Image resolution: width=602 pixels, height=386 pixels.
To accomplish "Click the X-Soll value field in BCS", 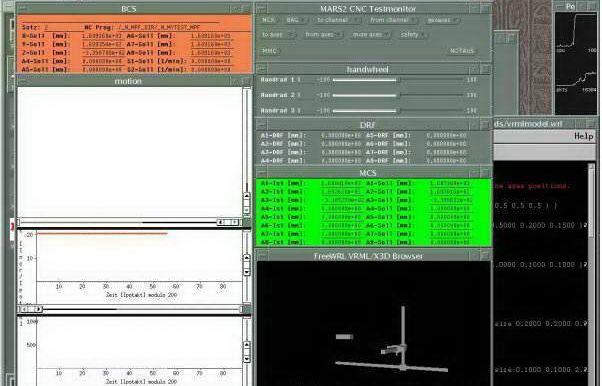I will (102, 36).
